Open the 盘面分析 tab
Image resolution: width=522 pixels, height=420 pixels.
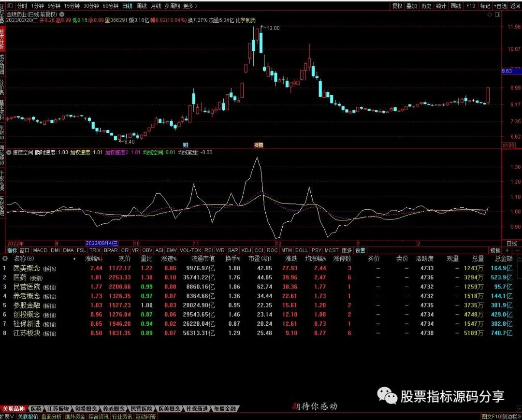51,417
